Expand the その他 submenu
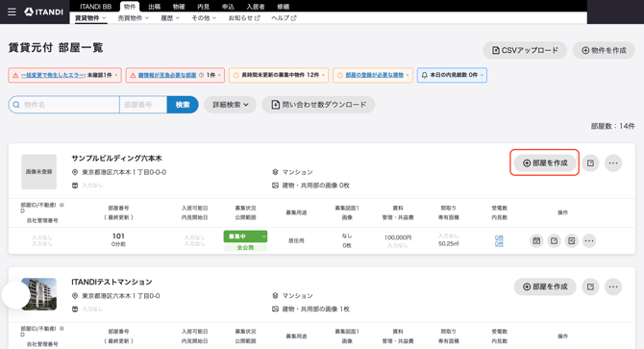This screenshot has height=349, width=644. tap(204, 18)
